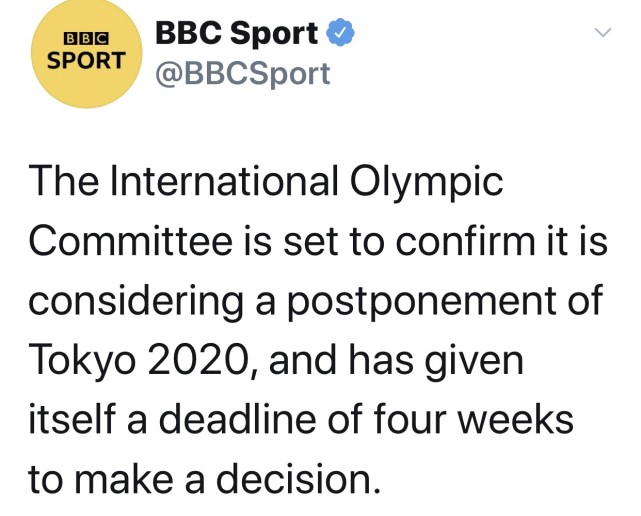Open the BBC Sport display name
Image resolution: width=641 pixels, height=516 pixels.
tap(238, 33)
